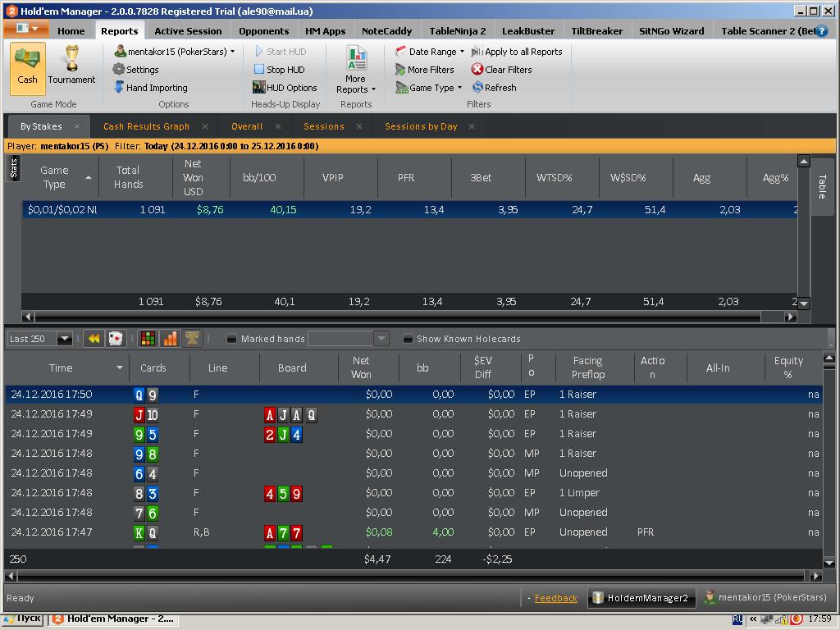The height and width of the screenshot is (630, 840).
Task: Open the Marked hands combo box
Action: pyautogui.click(x=348, y=339)
